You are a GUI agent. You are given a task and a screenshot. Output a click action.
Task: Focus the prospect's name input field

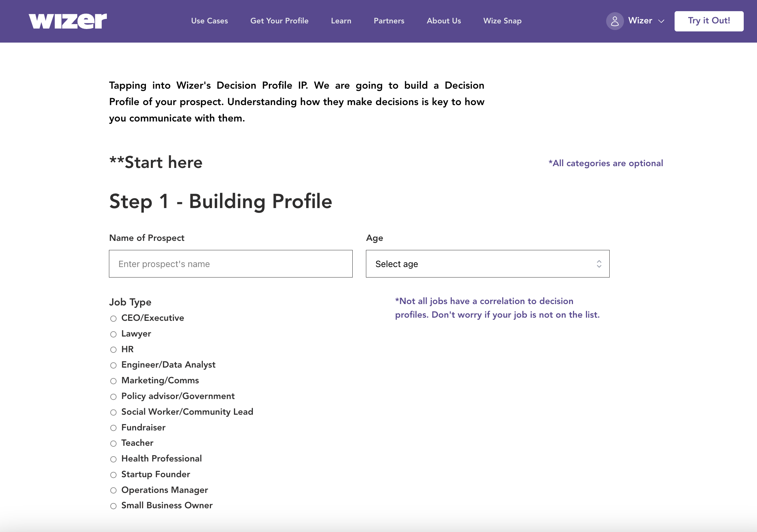pyautogui.click(x=230, y=264)
